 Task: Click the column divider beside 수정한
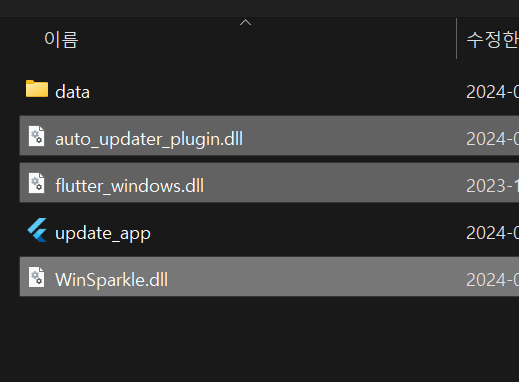(x=456, y=38)
